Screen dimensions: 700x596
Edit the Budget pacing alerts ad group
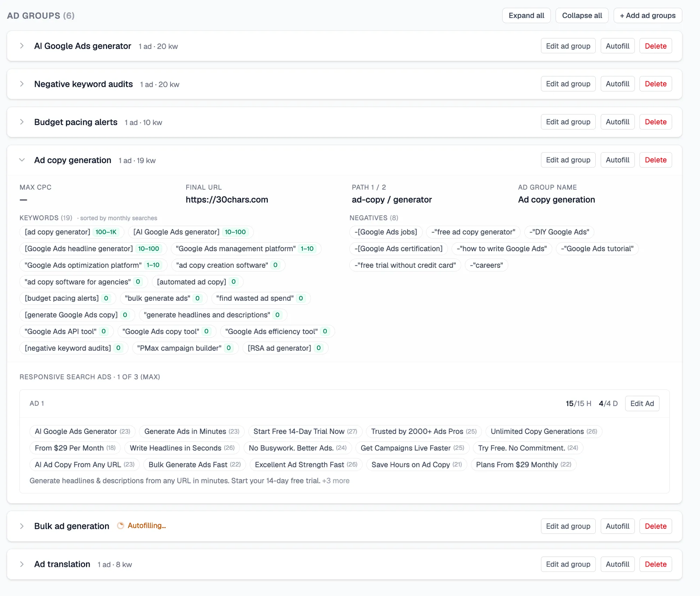(x=568, y=122)
